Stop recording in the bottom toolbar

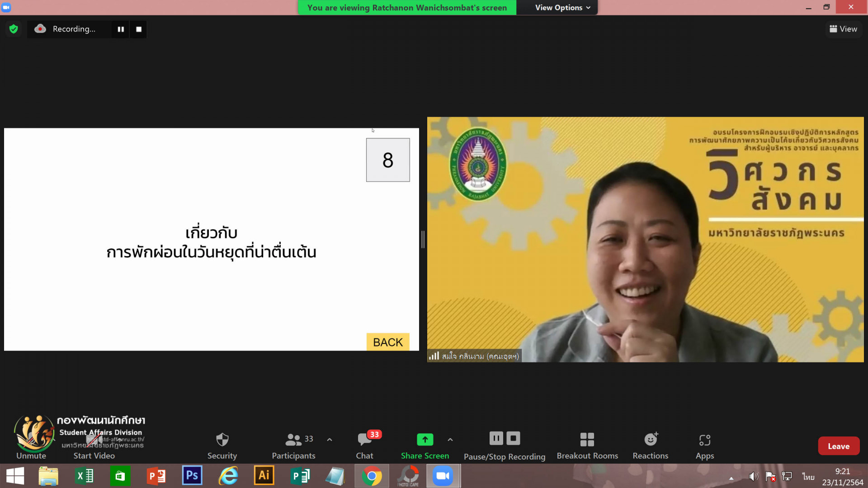coord(513,438)
